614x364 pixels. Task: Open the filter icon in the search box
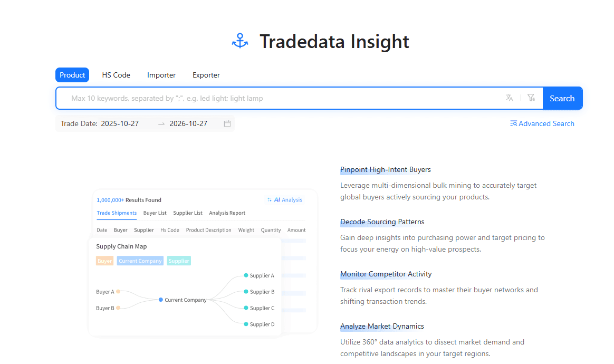pyautogui.click(x=531, y=98)
